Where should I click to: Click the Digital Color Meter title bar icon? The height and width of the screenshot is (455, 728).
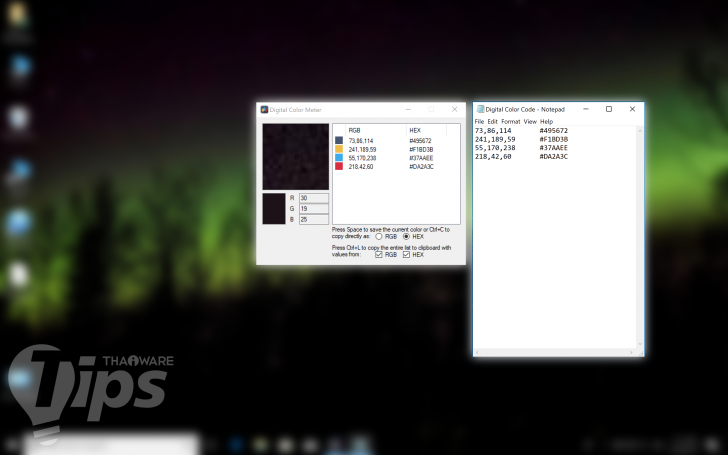(264, 110)
